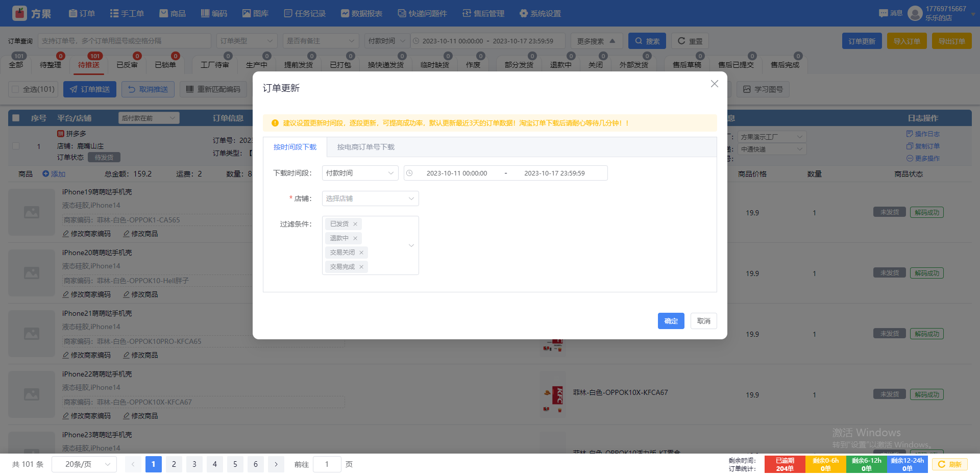The height and width of the screenshot is (475, 980).
Task: Go to page 3
Action: click(x=194, y=464)
